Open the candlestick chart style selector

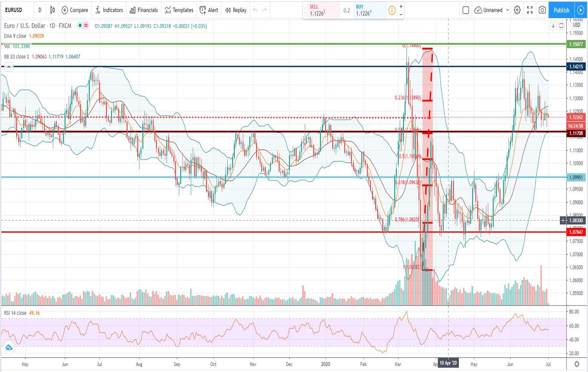point(52,10)
